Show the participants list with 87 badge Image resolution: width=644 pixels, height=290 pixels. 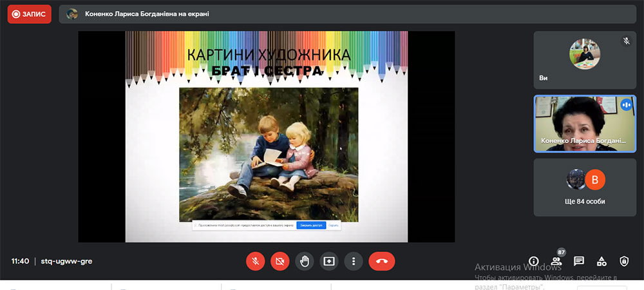tap(556, 261)
